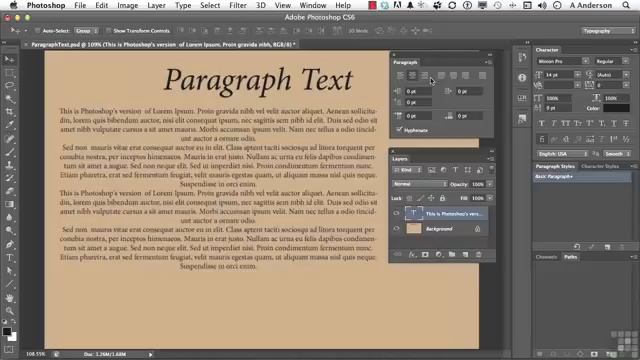Toggle lock all padlock in Layers panel
Screen dimensions: 640x360
[x=442, y=198]
